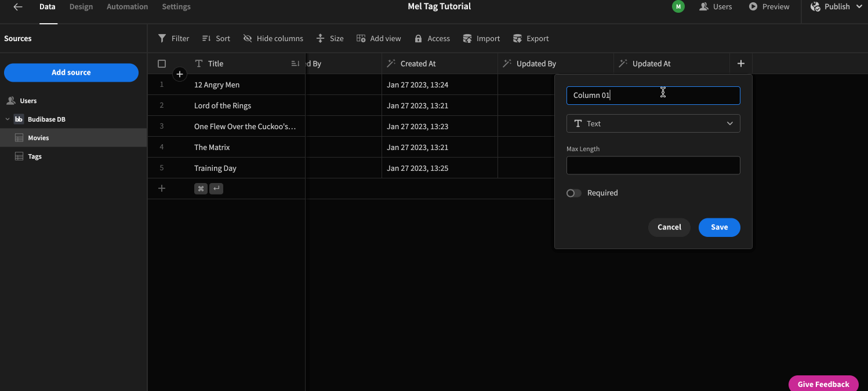This screenshot has height=391, width=868.
Task: Enable the Required toggle in the column panel
Action: pos(573,193)
